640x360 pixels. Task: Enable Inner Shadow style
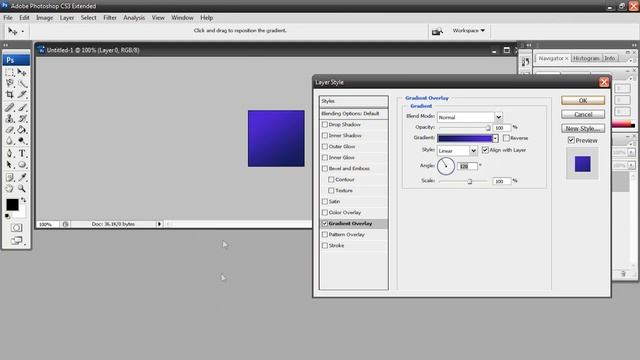tap(325, 136)
